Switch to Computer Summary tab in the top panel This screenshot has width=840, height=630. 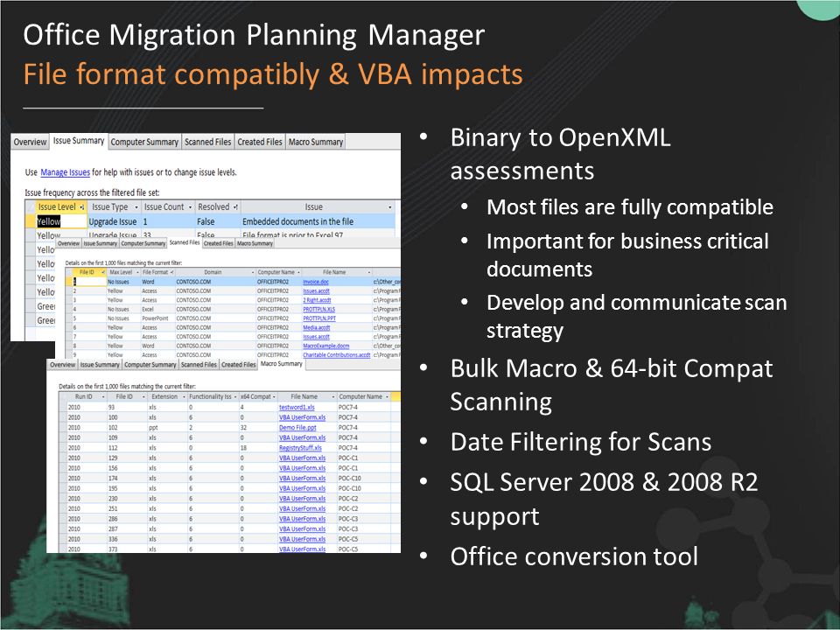144,142
